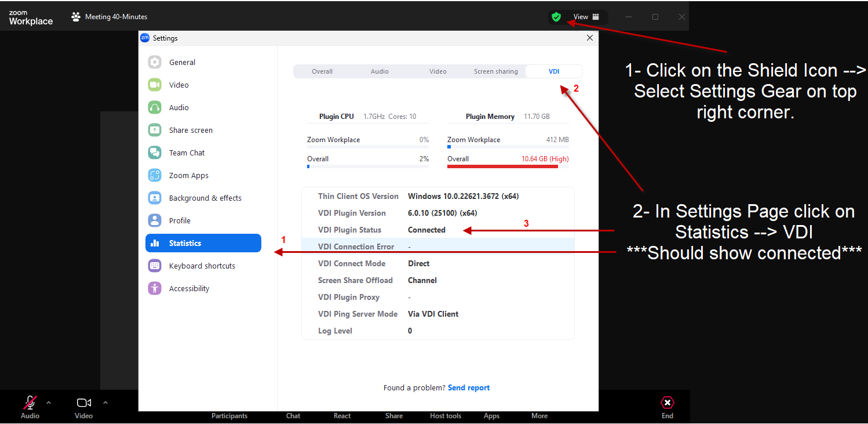This screenshot has width=868, height=424.
Task: Minimize the Zoom meeting window
Action: click(x=629, y=17)
